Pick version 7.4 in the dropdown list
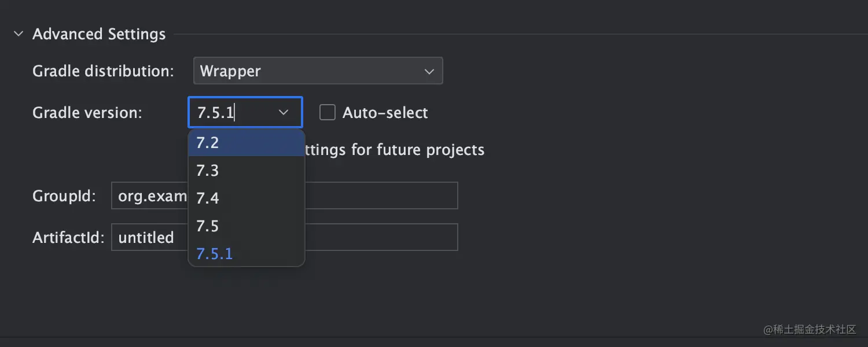Screen dimensions: 868x347 click(247, 198)
